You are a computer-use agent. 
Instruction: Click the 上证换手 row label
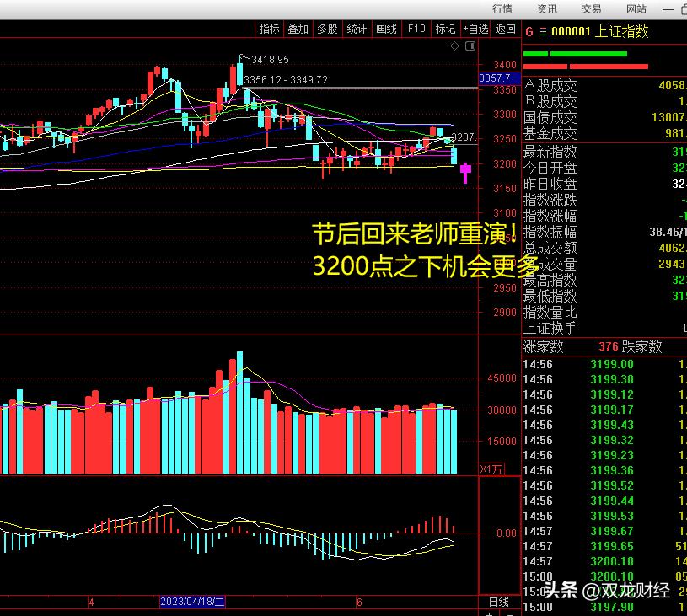550,328
